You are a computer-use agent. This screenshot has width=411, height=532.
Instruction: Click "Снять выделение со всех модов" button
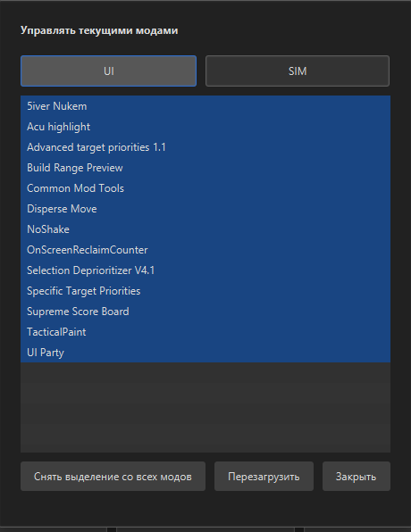(x=113, y=477)
